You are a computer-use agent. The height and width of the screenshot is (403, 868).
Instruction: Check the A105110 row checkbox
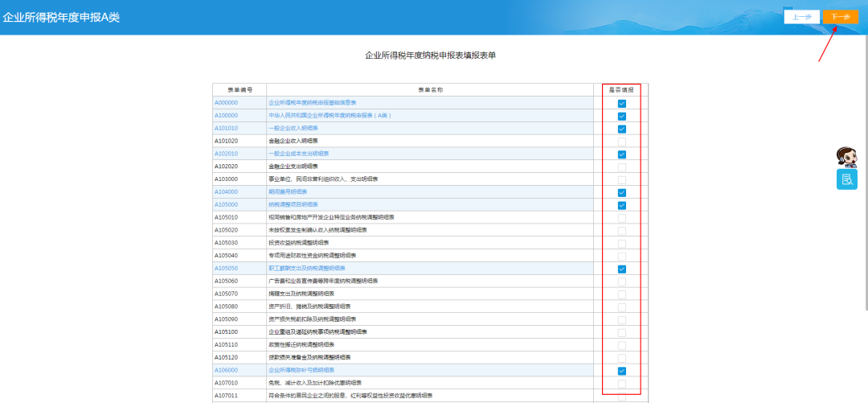click(x=621, y=345)
